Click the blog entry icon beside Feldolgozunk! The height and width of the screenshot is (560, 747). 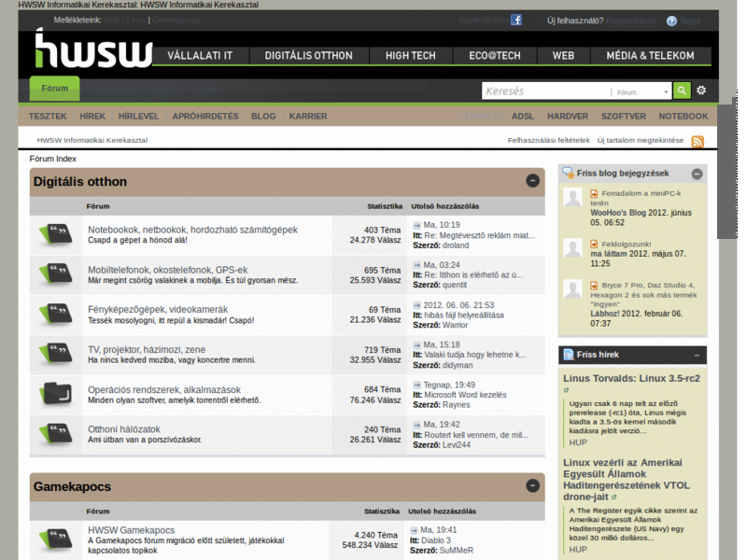pos(594,244)
